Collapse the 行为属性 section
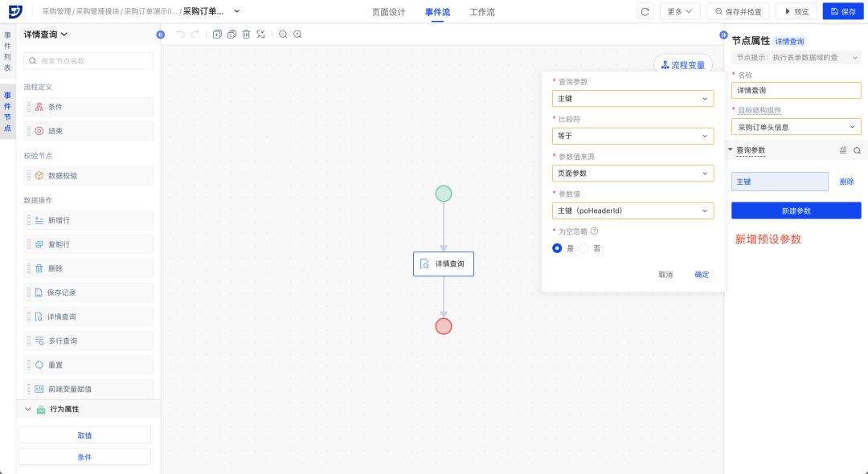The image size is (868, 474). click(28, 409)
